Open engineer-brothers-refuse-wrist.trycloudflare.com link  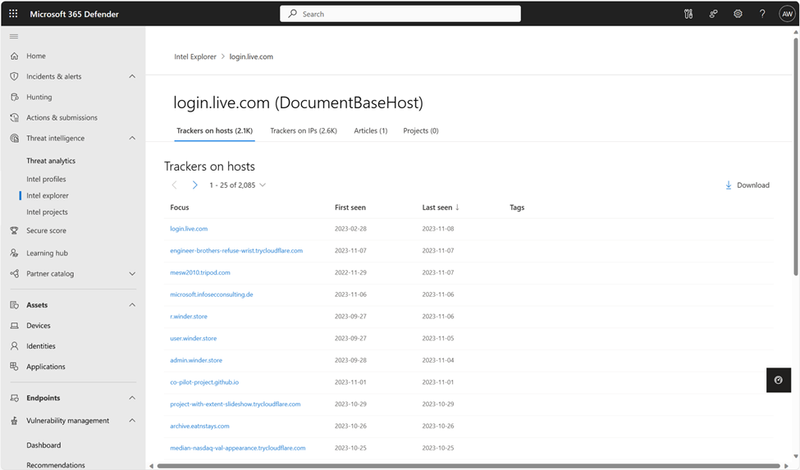(x=236, y=251)
